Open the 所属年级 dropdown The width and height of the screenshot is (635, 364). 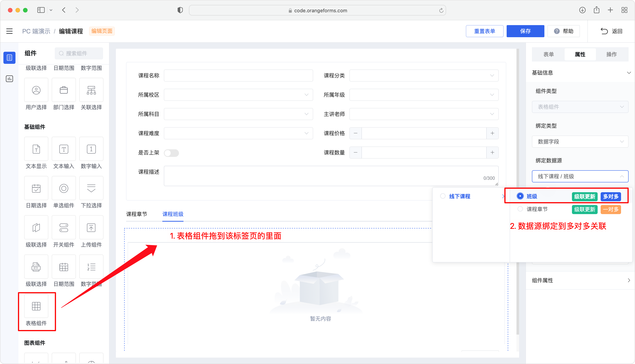[424, 95]
